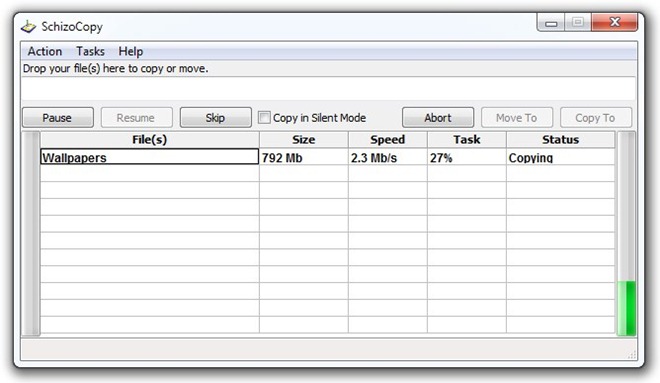Enable Copy in Silent Mode checkbox
Viewport: 660px width, 383px height.
coord(264,117)
